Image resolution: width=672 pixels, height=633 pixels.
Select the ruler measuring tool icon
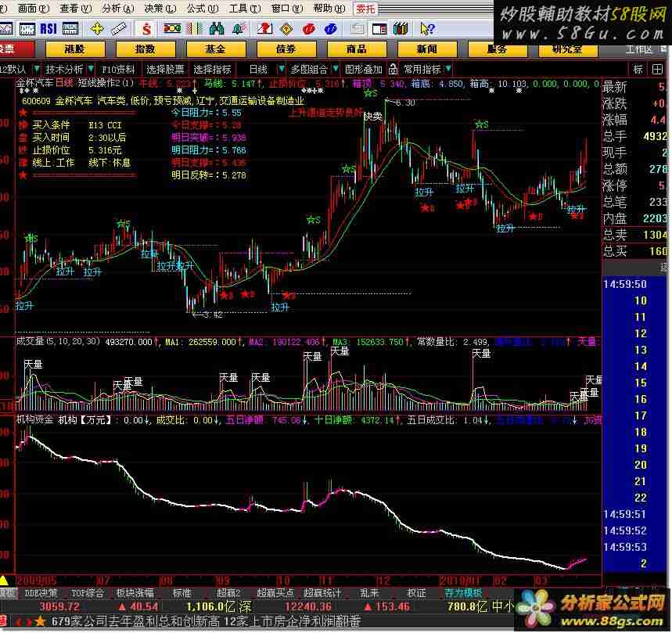[118, 29]
